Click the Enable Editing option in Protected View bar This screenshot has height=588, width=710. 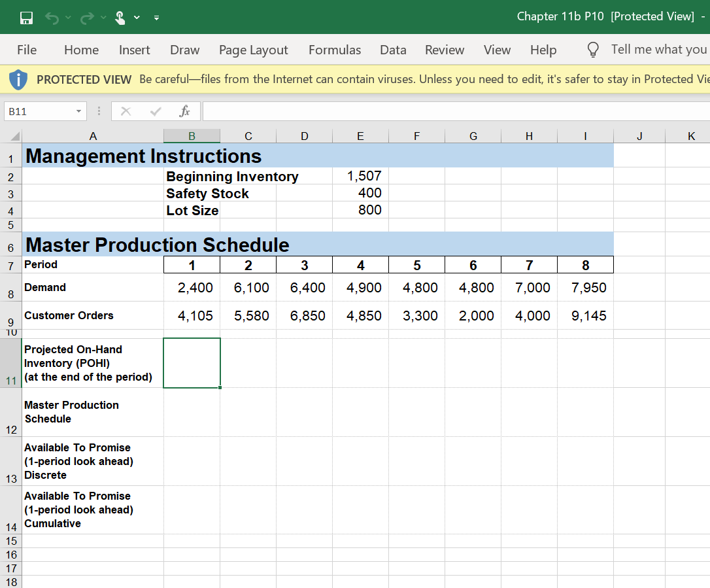click(x=705, y=78)
